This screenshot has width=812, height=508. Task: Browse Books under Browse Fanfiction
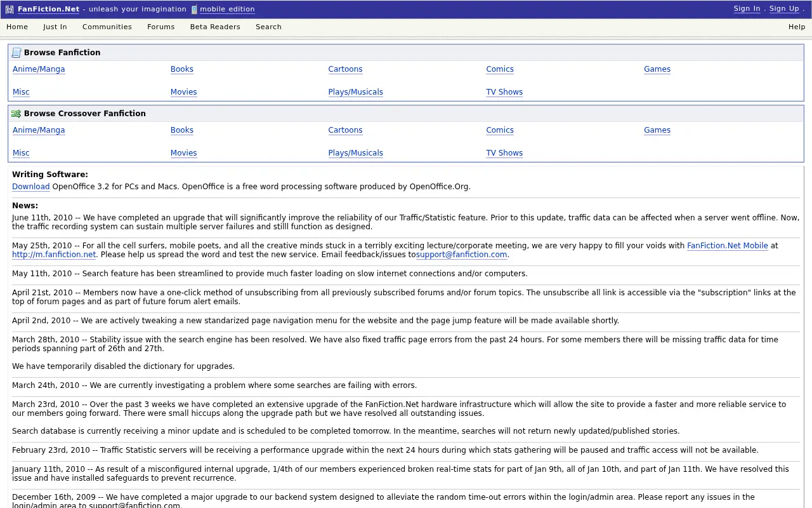pos(182,69)
